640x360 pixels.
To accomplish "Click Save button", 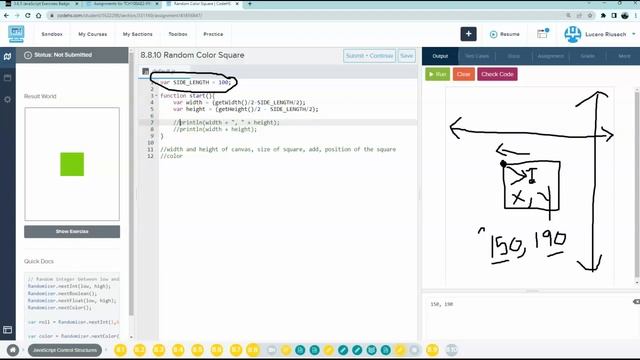I will tap(406, 56).
